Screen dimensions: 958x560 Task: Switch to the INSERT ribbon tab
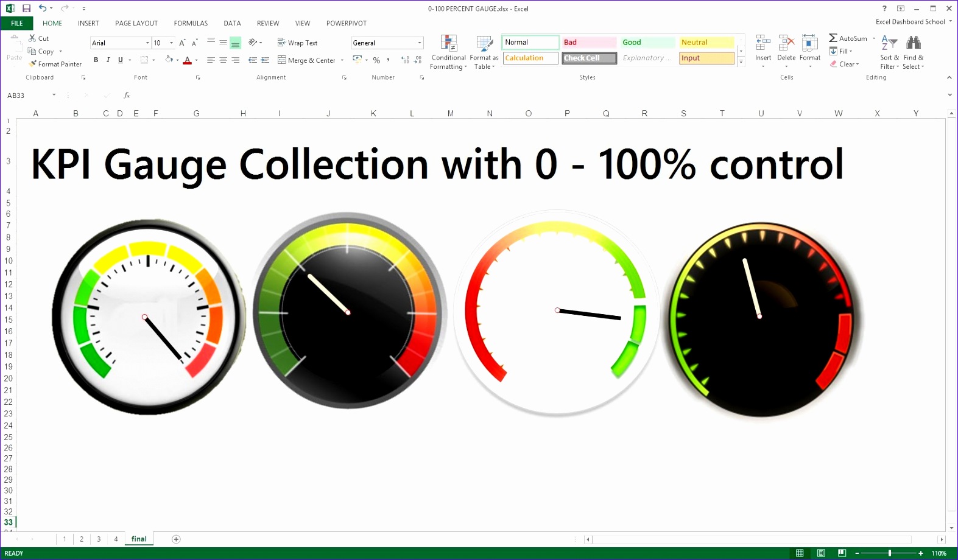pyautogui.click(x=88, y=23)
